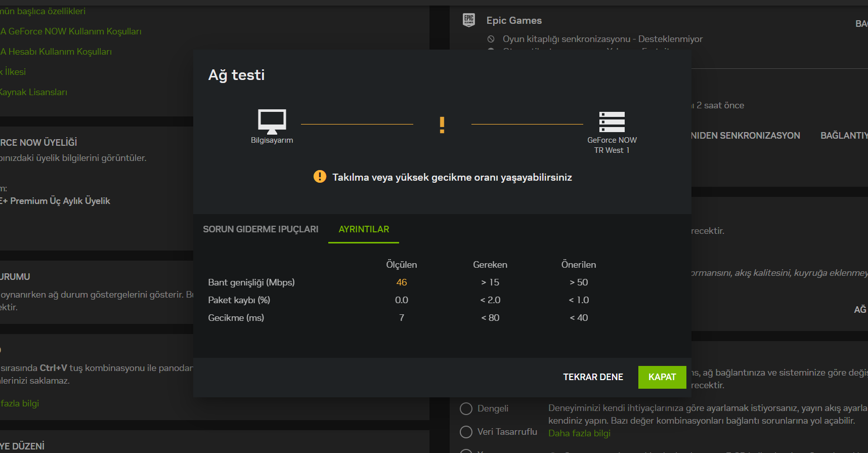
Task: Open the Daha fazla bilgi link
Action: tap(579, 433)
